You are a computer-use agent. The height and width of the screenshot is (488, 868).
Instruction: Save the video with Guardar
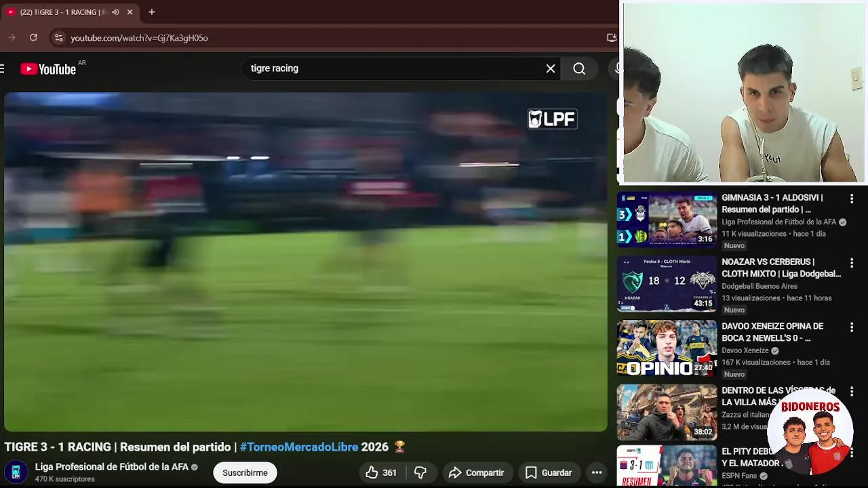(549, 472)
